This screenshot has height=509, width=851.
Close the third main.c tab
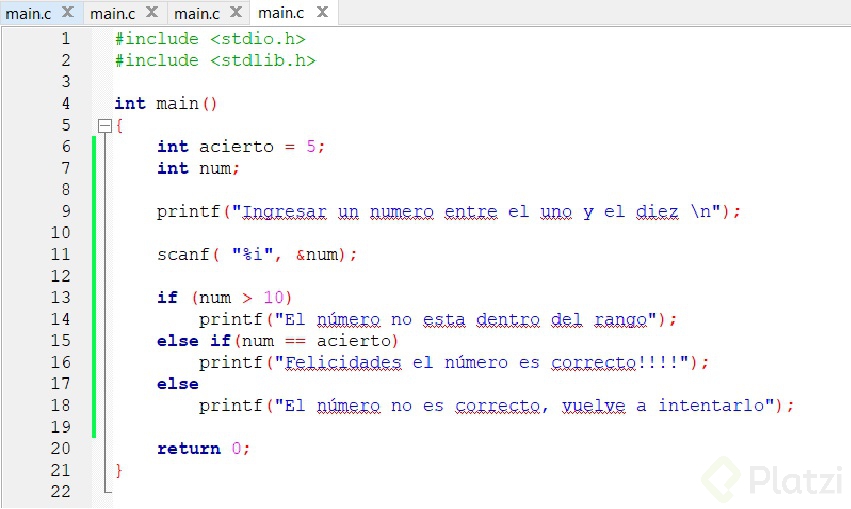coord(236,12)
